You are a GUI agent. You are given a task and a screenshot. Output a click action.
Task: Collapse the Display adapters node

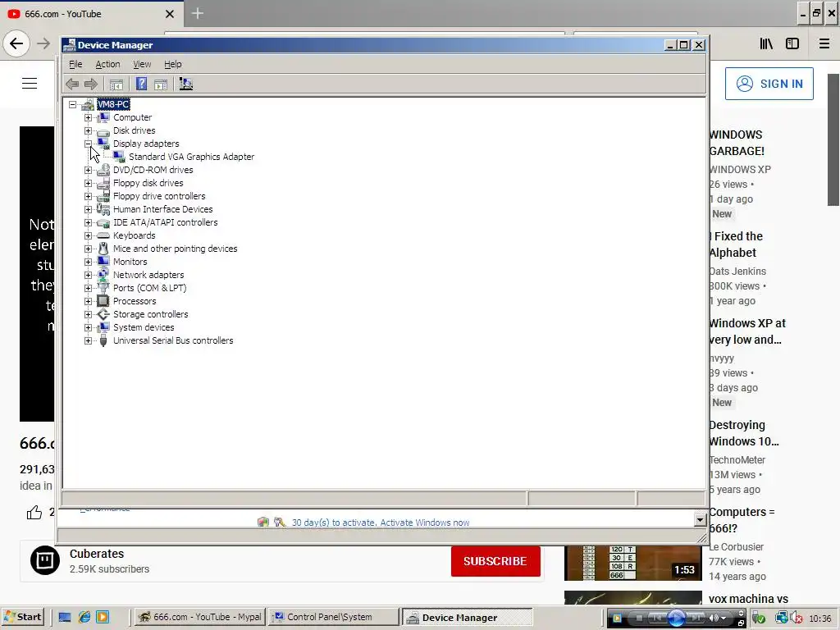[88, 144]
